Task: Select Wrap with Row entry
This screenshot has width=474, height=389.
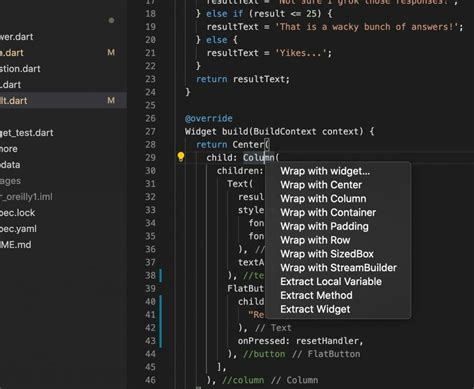Action: tap(315, 240)
